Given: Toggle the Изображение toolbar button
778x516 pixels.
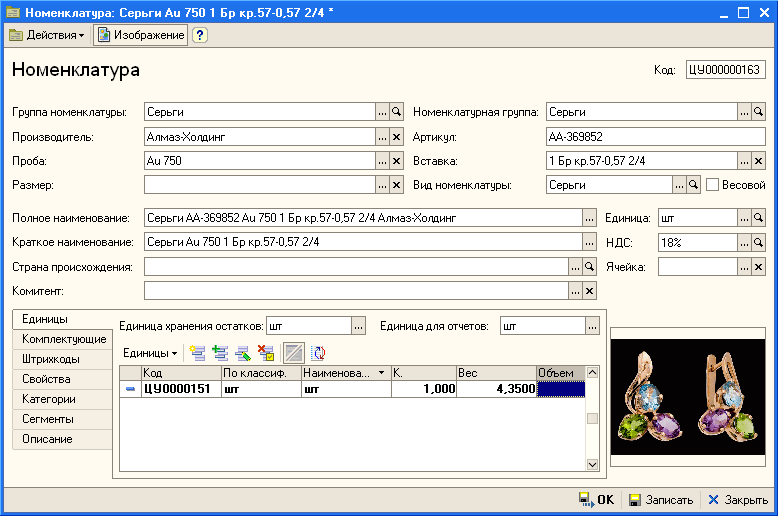Looking at the screenshot, I should pyautogui.click(x=141, y=35).
